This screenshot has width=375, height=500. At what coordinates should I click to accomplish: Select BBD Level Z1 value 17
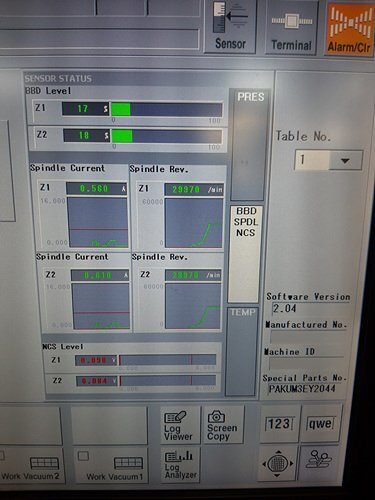point(86,109)
